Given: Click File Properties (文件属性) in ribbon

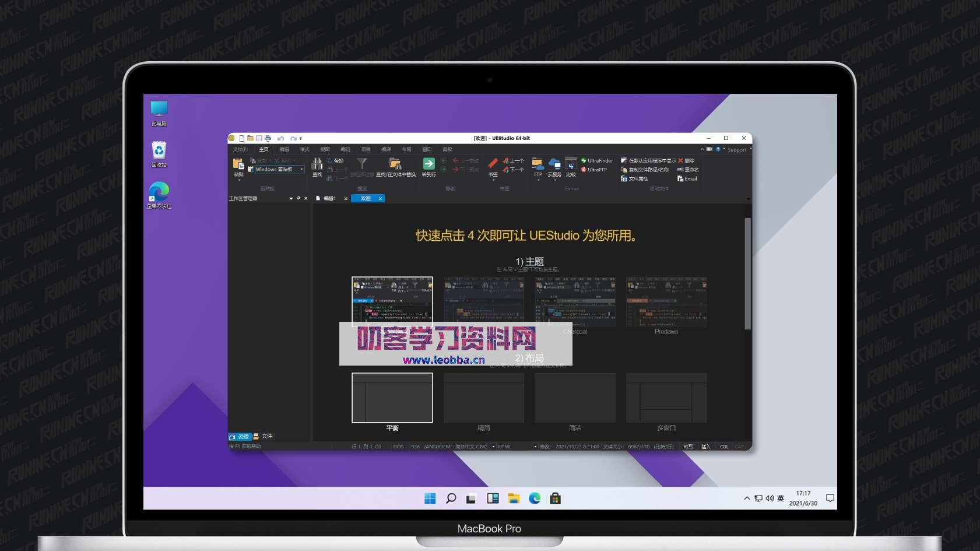Looking at the screenshot, I should coord(634,179).
